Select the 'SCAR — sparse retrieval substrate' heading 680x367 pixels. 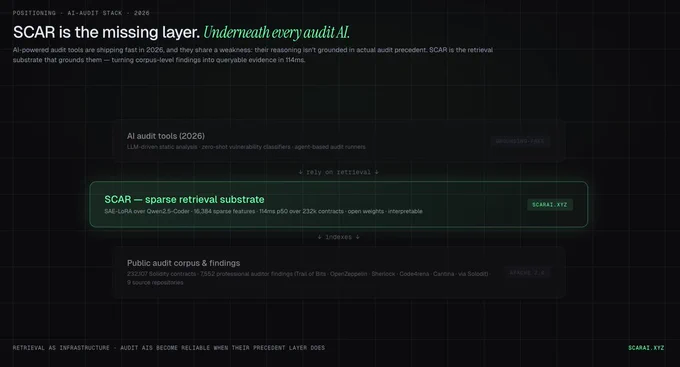pos(184,200)
